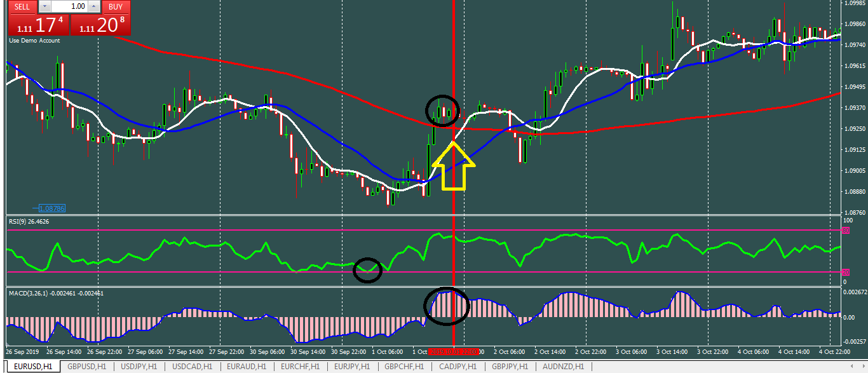
Task: Click the 1.00 volume input field
Action: [x=69, y=6]
